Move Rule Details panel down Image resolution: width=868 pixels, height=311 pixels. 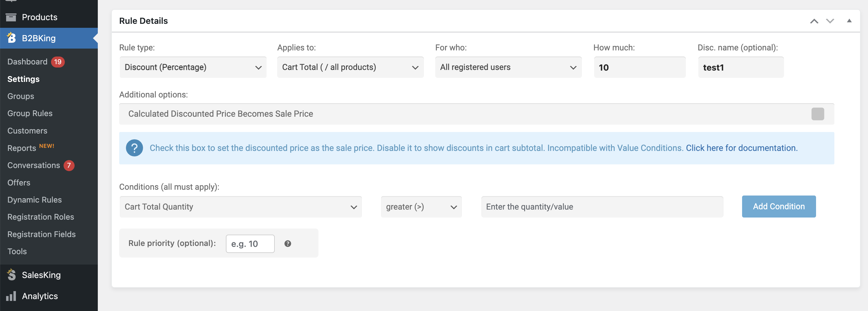click(830, 21)
